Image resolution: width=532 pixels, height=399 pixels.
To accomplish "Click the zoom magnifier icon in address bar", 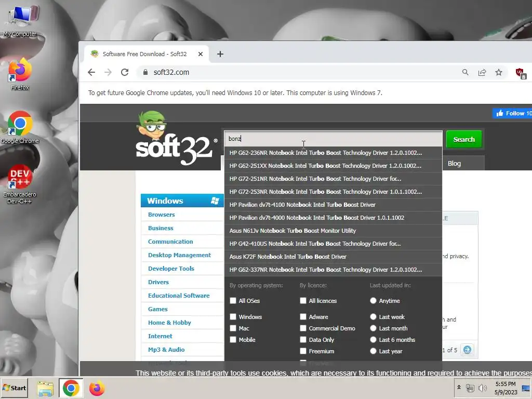I will [465, 72].
